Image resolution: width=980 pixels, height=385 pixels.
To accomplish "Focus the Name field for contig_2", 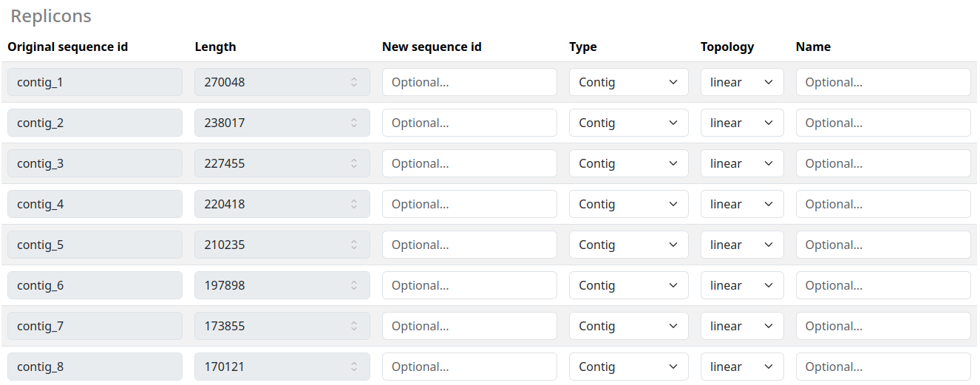I will pyautogui.click(x=883, y=123).
